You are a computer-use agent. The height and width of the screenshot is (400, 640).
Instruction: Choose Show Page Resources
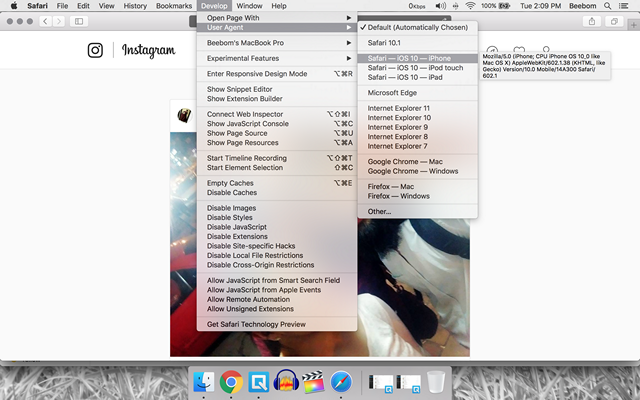click(277, 143)
